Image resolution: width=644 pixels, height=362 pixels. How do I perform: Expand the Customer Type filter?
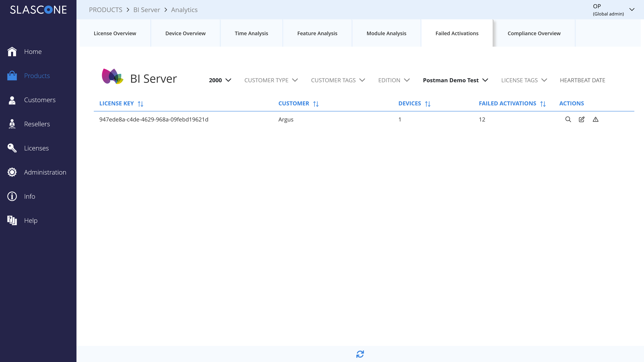click(x=271, y=80)
